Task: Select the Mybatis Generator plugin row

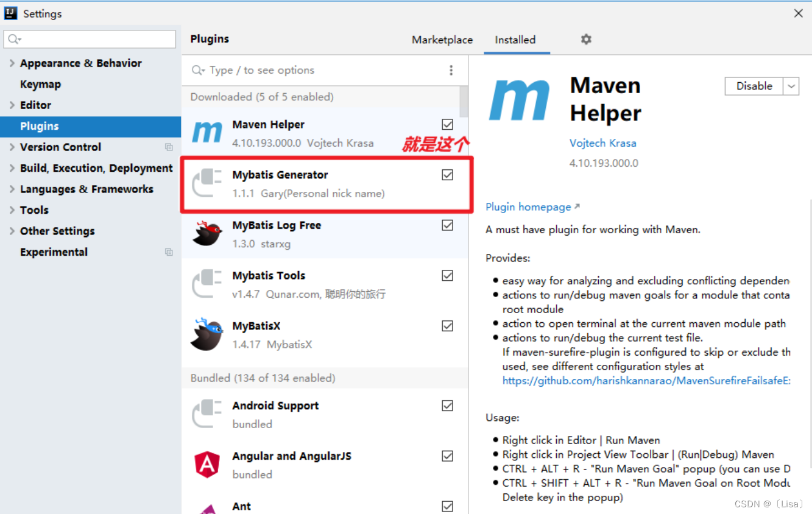Action: point(325,183)
